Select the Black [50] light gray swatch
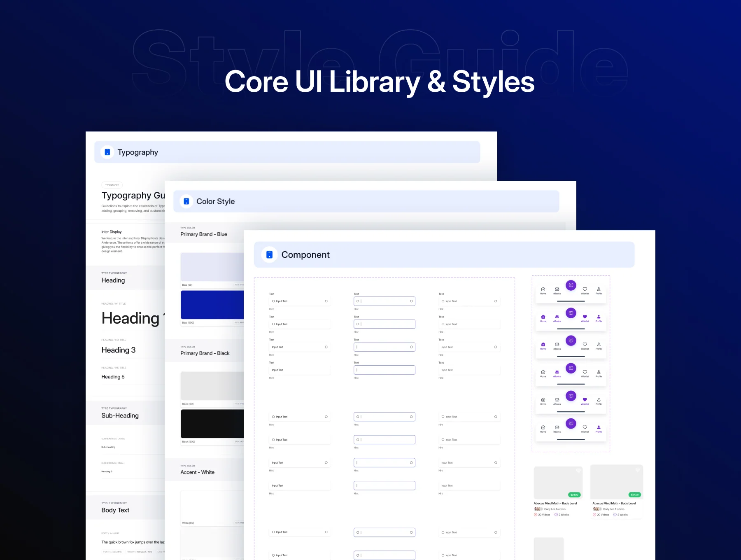This screenshot has width=741, height=560. [212, 386]
